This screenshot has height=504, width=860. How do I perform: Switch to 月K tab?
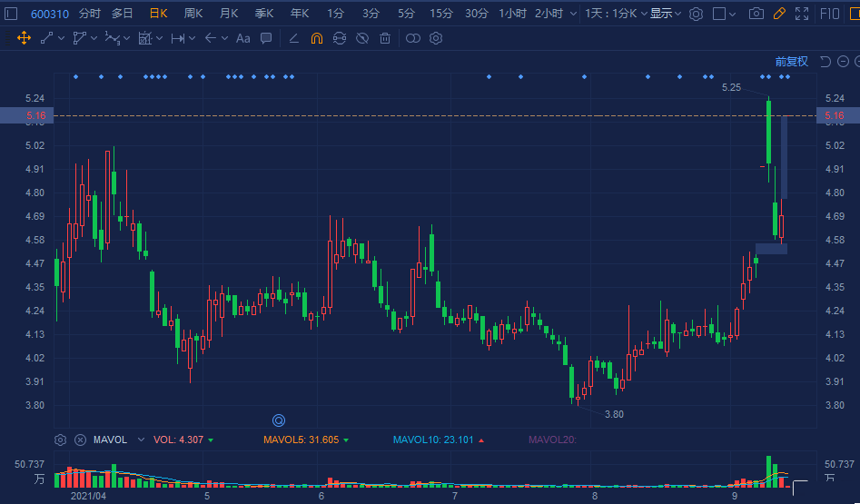click(x=229, y=14)
